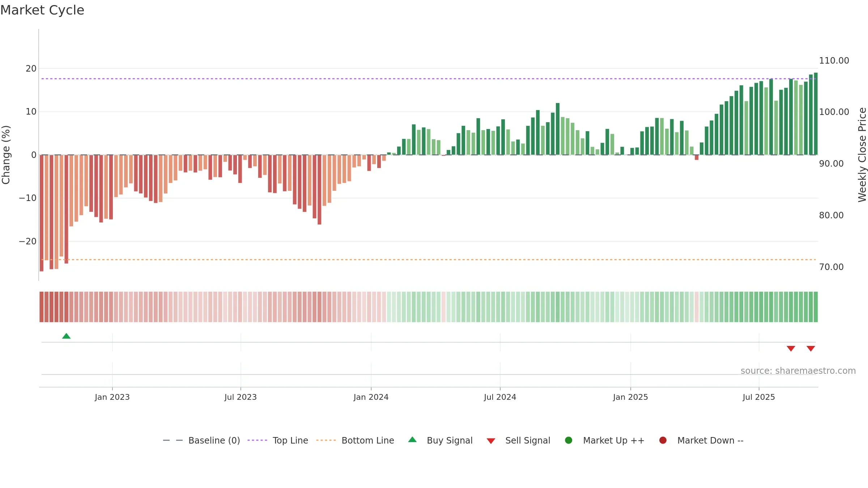Click the Jul 2024 axis label
Screen dimensions: 868x488
pos(500,397)
